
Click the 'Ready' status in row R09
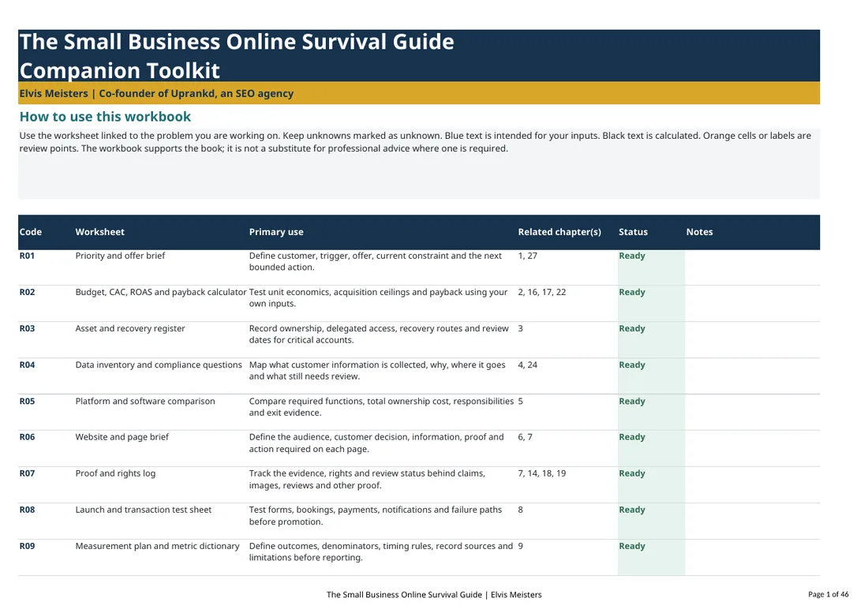point(632,547)
